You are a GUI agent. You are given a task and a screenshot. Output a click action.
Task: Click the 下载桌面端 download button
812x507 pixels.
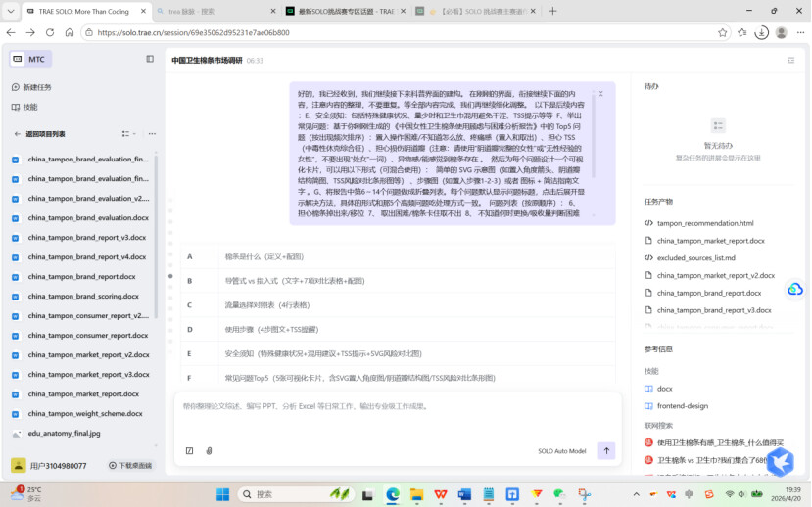tap(131, 466)
